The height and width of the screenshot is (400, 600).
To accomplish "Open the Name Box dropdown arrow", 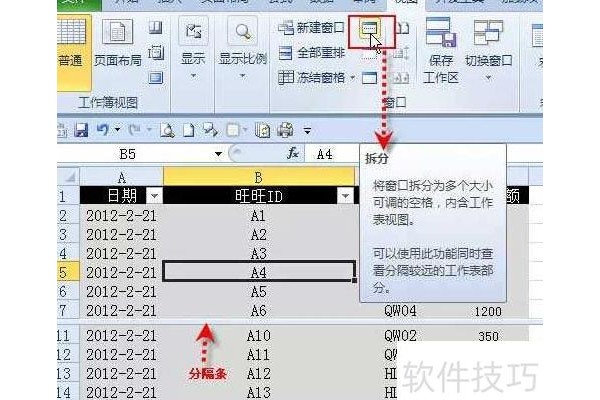I will (218, 154).
